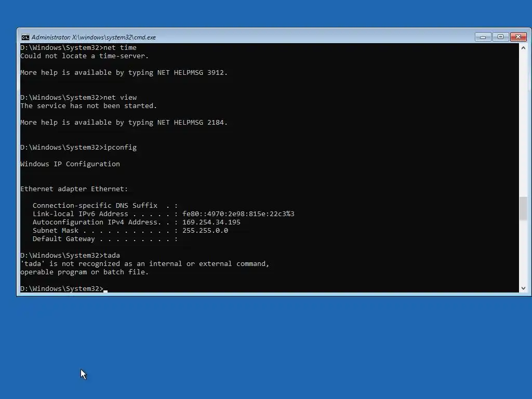Click the 'Windows IP Configuration' heading
The height and width of the screenshot is (399, 532).
[x=70, y=164]
